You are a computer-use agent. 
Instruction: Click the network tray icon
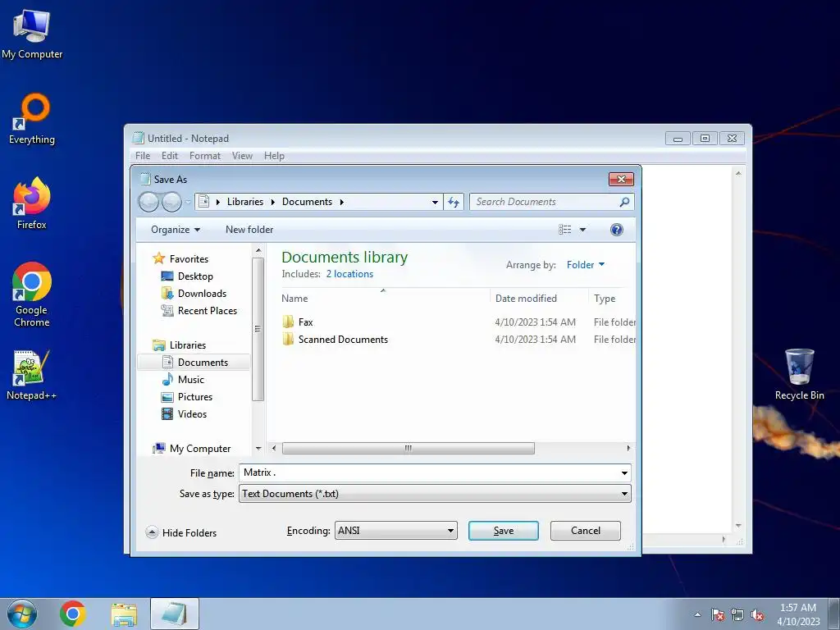pos(737,614)
